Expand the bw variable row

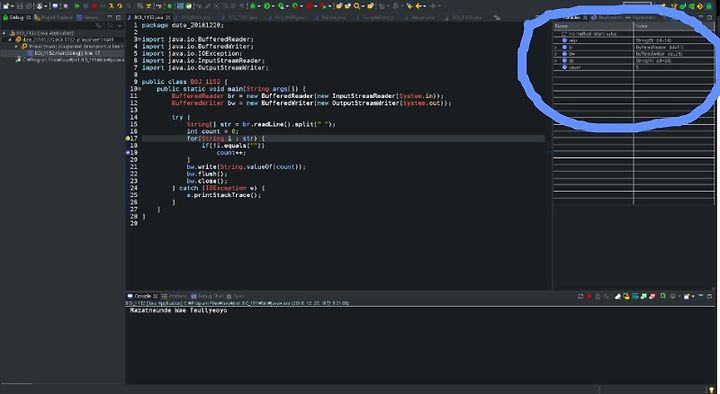pyautogui.click(x=556, y=54)
